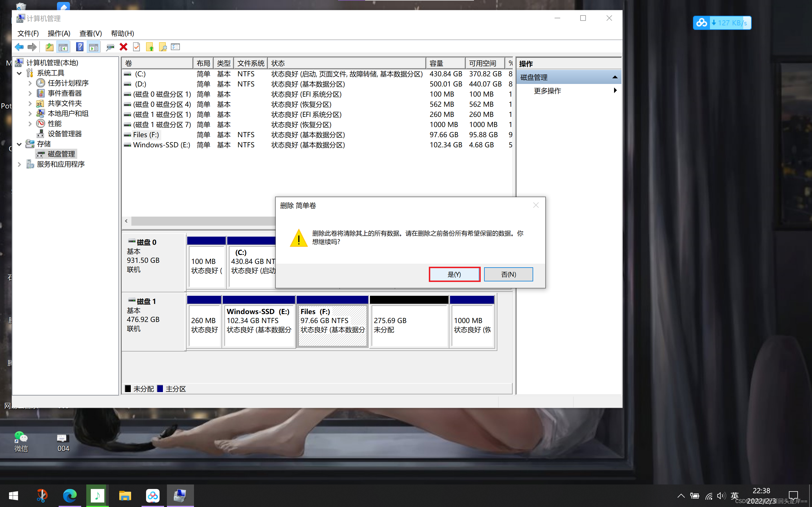Click the up-one-level folder toolbar icon
Viewport: 812px width, 507px height.
(x=49, y=47)
